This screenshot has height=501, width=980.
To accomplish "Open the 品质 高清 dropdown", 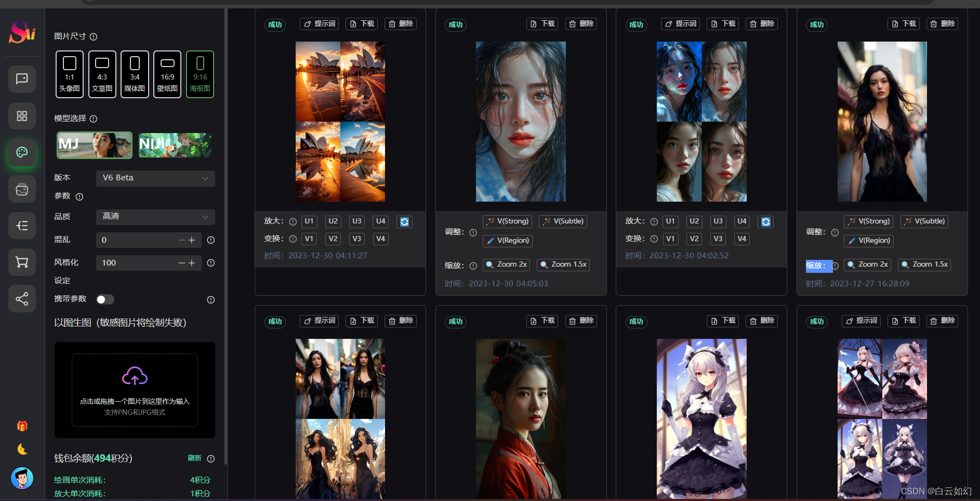I will pos(155,217).
